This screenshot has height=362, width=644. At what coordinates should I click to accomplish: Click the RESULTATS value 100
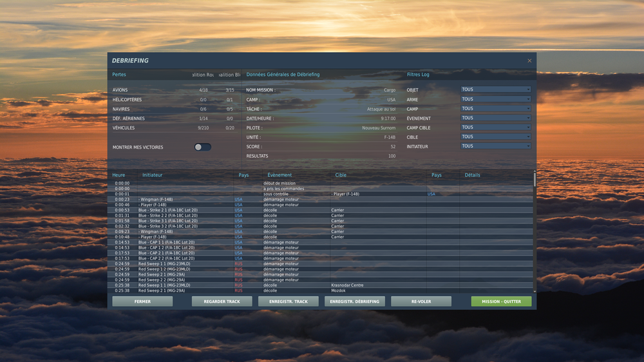point(392,156)
